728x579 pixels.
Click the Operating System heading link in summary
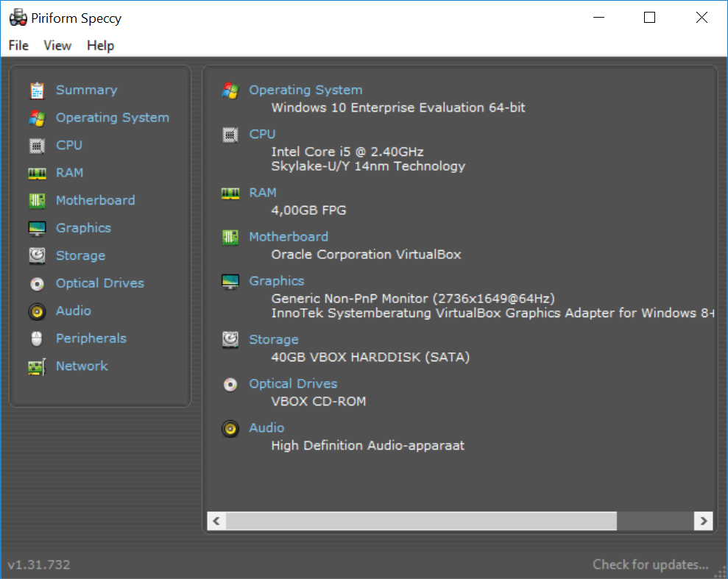click(x=306, y=90)
